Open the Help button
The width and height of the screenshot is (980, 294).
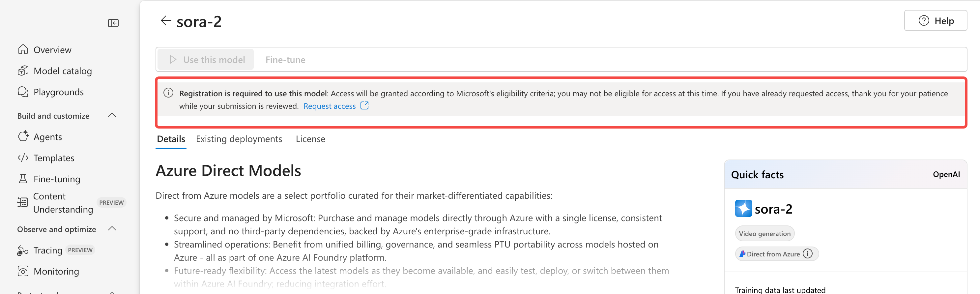936,21
